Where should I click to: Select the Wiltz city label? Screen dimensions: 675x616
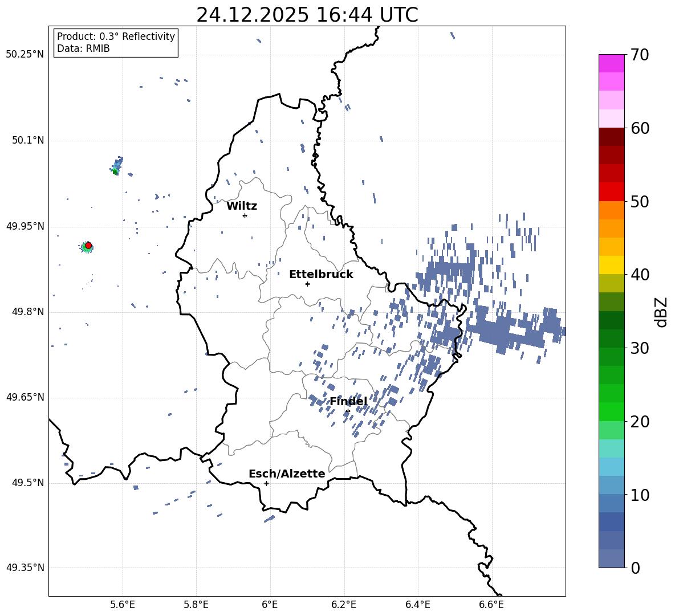click(242, 206)
